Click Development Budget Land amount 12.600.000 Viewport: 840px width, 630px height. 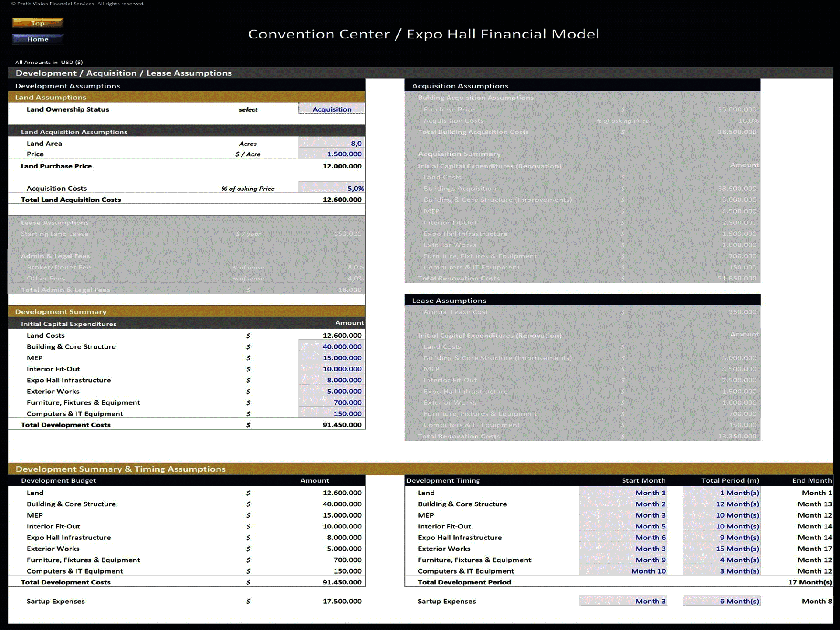point(342,493)
